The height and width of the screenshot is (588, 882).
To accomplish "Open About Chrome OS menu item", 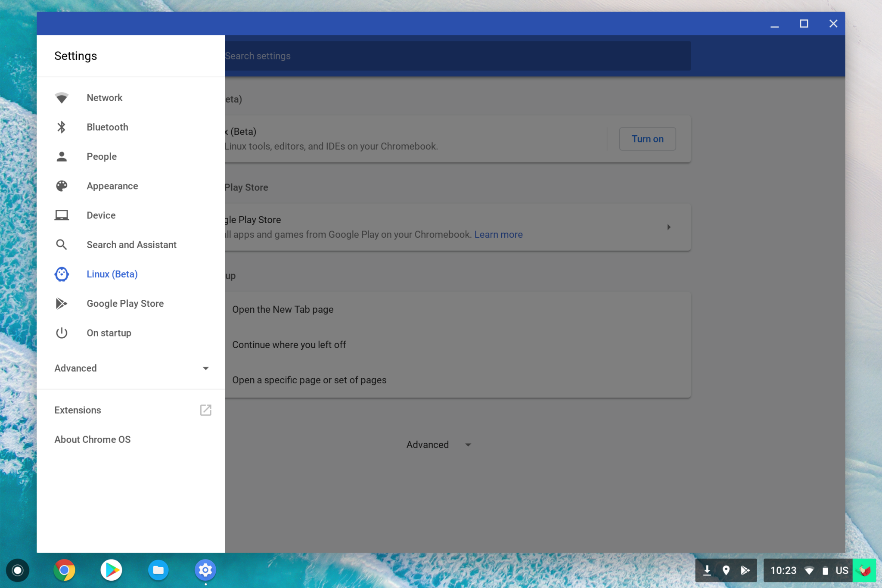I will coord(92,439).
